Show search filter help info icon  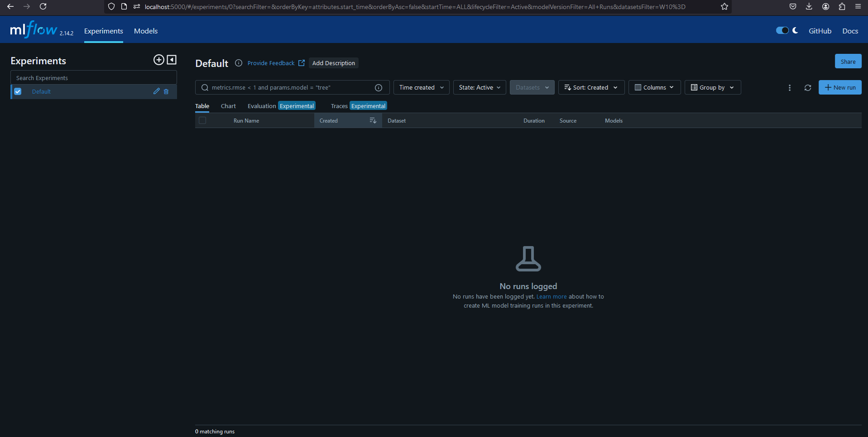(379, 88)
